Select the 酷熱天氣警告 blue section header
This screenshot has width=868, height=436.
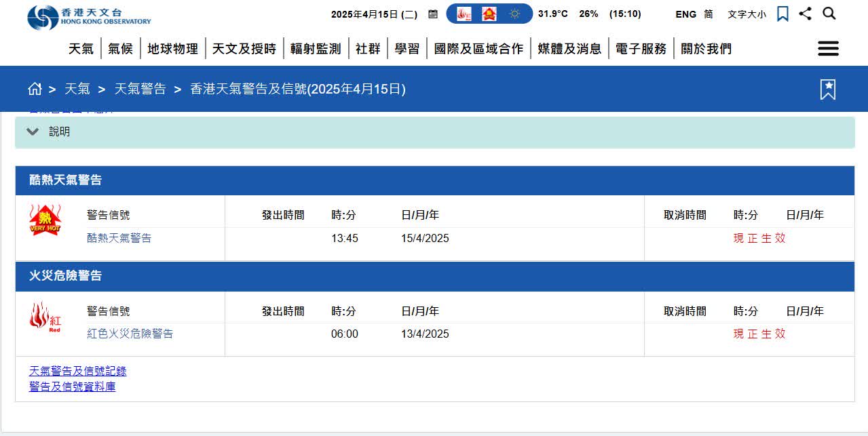[434, 180]
